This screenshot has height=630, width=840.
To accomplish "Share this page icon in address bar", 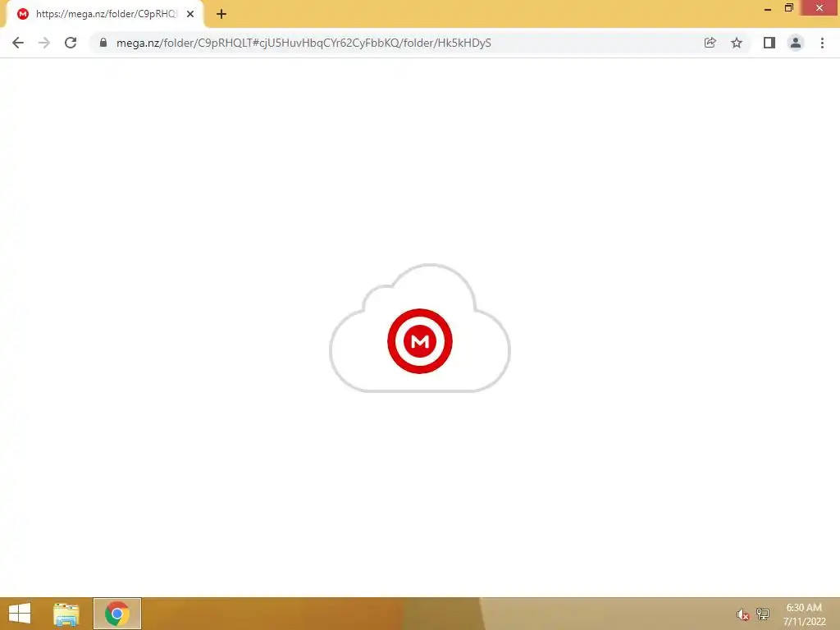I will (x=710, y=43).
